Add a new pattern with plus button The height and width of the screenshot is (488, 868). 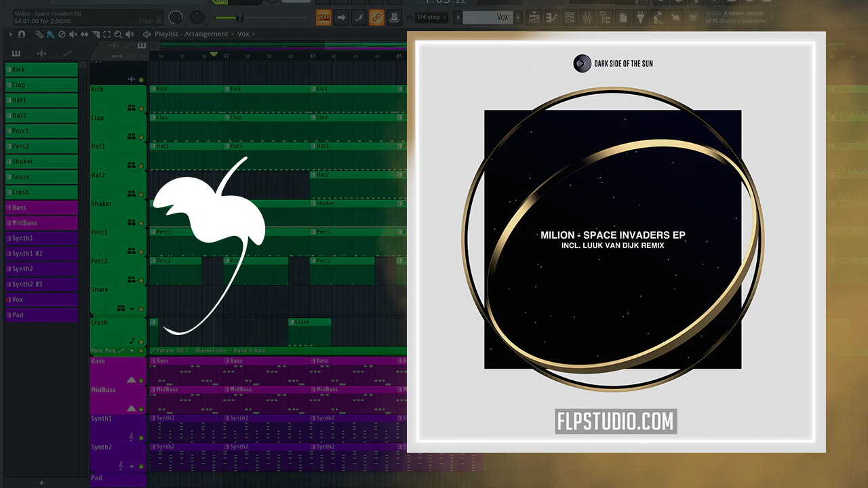point(41,483)
